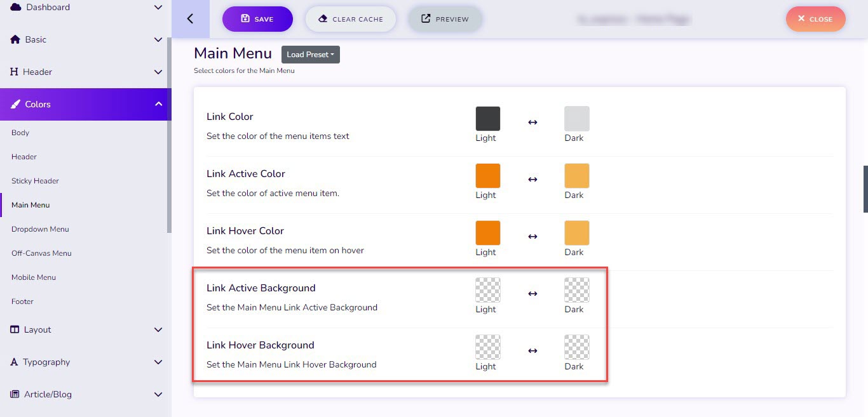Image resolution: width=868 pixels, height=417 pixels.
Task: Open Body color settings
Action: coord(20,133)
